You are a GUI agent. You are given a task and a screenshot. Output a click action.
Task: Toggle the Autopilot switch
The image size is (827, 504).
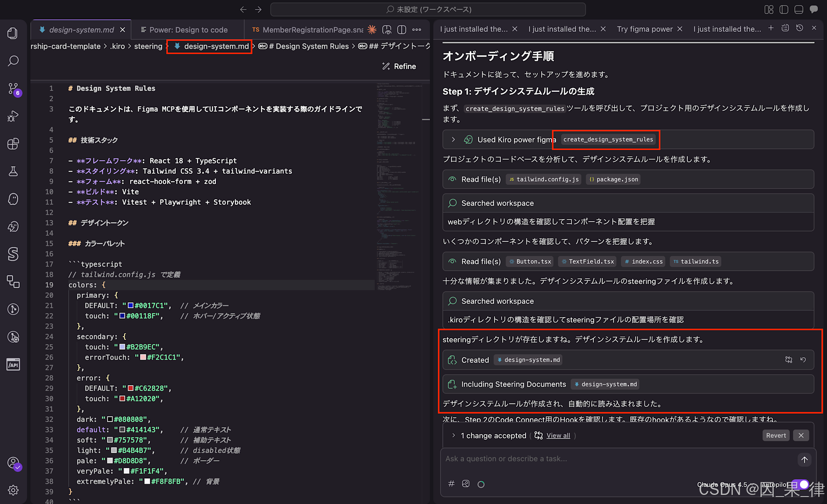click(x=801, y=484)
